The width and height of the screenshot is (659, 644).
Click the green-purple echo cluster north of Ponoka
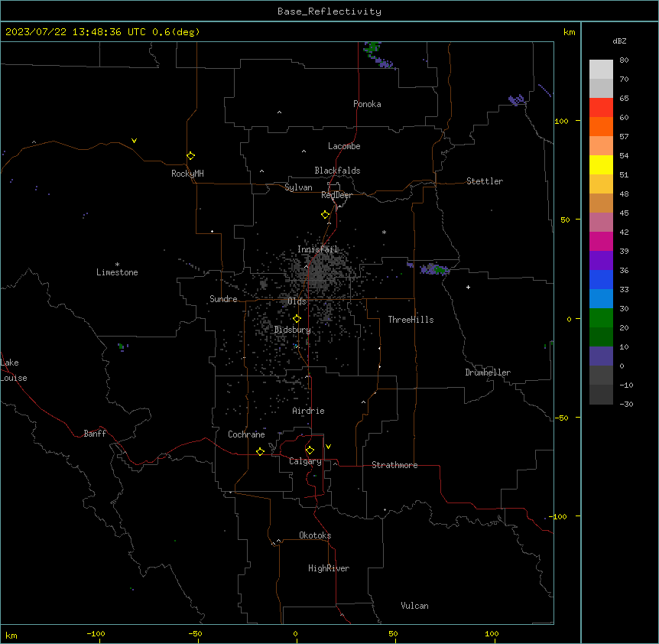pyautogui.click(x=378, y=55)
